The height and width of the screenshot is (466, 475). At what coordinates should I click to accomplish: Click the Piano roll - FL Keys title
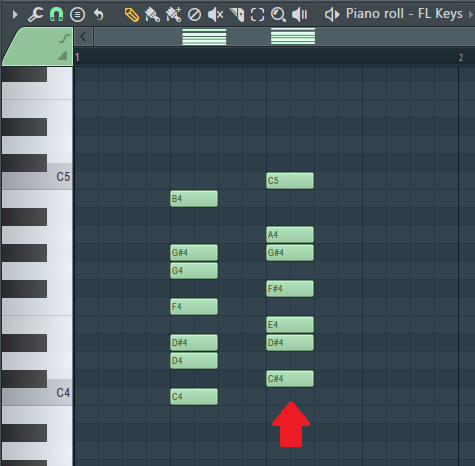(404, 14)
